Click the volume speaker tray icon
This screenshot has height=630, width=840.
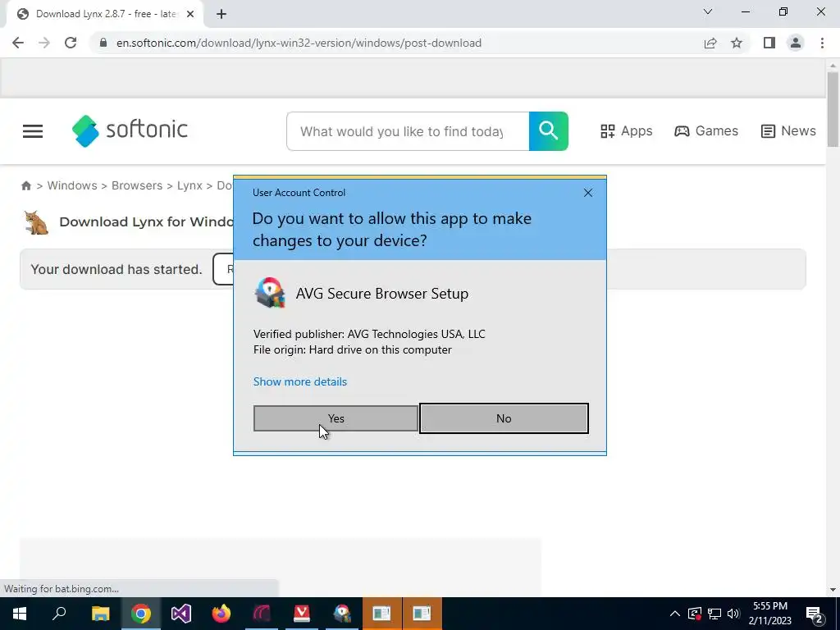click(x=733, y=614)
